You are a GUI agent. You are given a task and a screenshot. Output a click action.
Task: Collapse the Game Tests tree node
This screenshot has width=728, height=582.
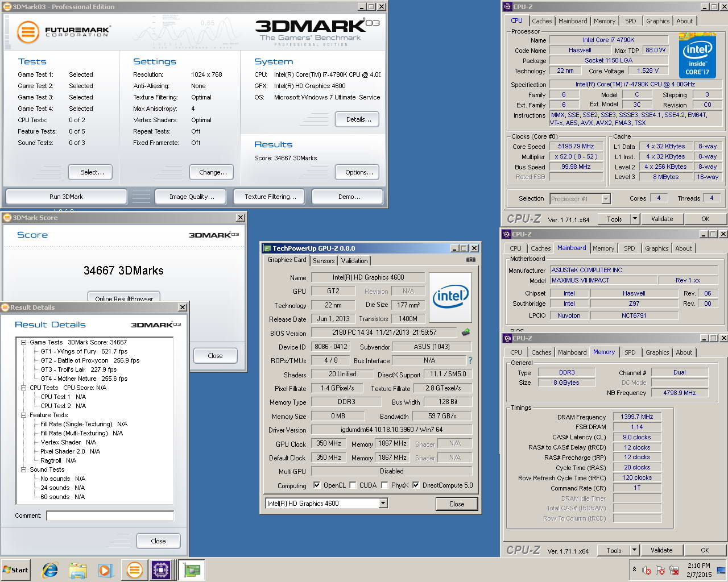[23, 342]
